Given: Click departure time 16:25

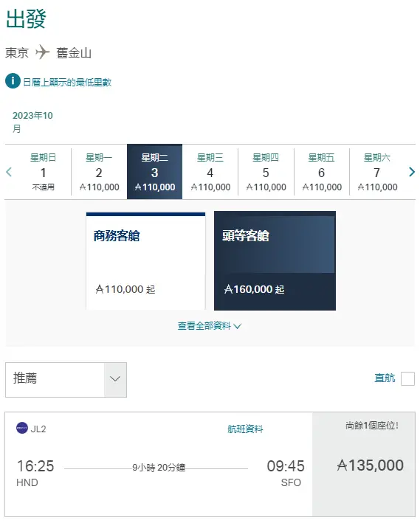Looking at the screenshot, I should coord(35,466).
